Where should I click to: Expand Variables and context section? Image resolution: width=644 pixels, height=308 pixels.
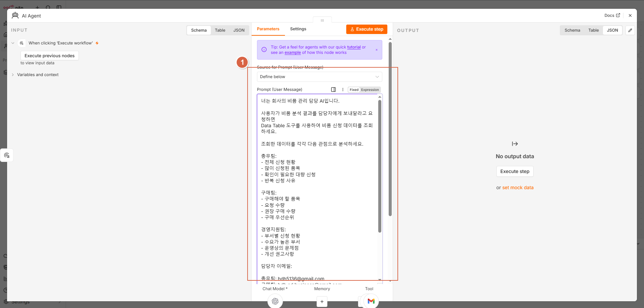13,75
